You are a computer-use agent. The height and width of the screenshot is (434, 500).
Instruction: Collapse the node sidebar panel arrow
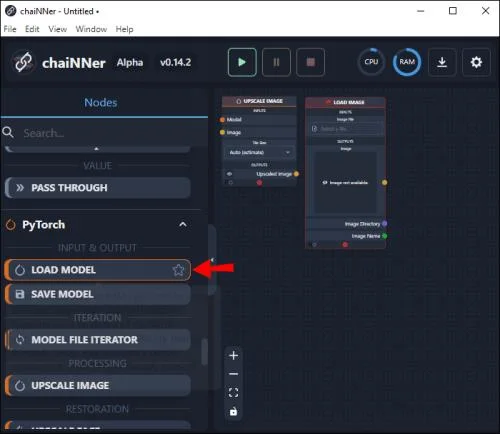point(212,260)
